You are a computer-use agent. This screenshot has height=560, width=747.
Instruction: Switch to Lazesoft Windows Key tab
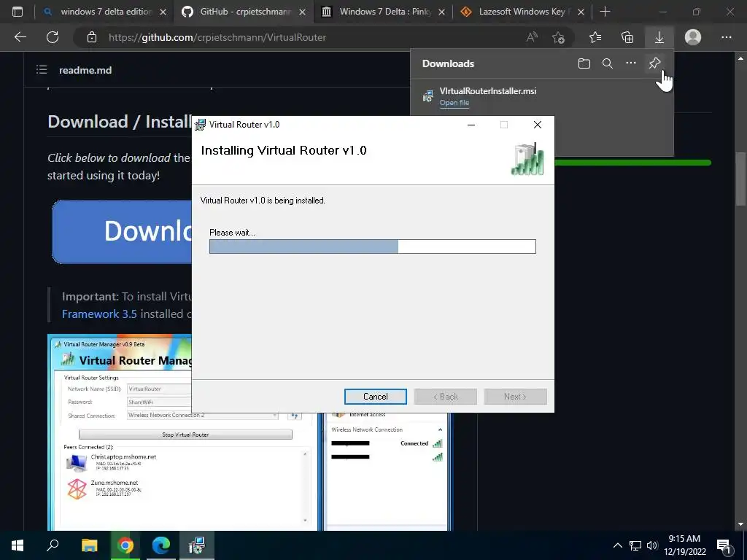[x=523, y=12]
